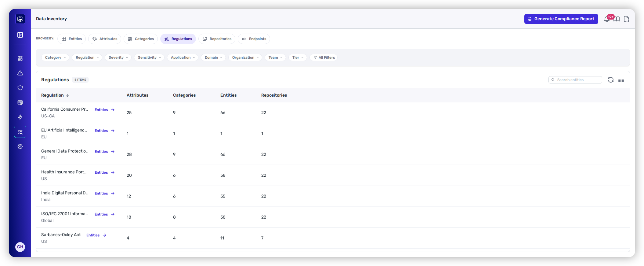Click Generate Compliance Report button

click(561, 19)
